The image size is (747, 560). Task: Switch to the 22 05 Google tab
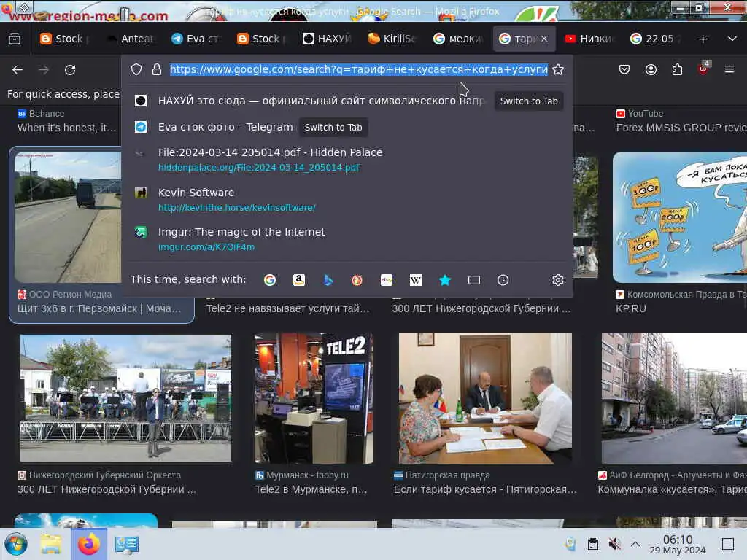pos(656,39)
